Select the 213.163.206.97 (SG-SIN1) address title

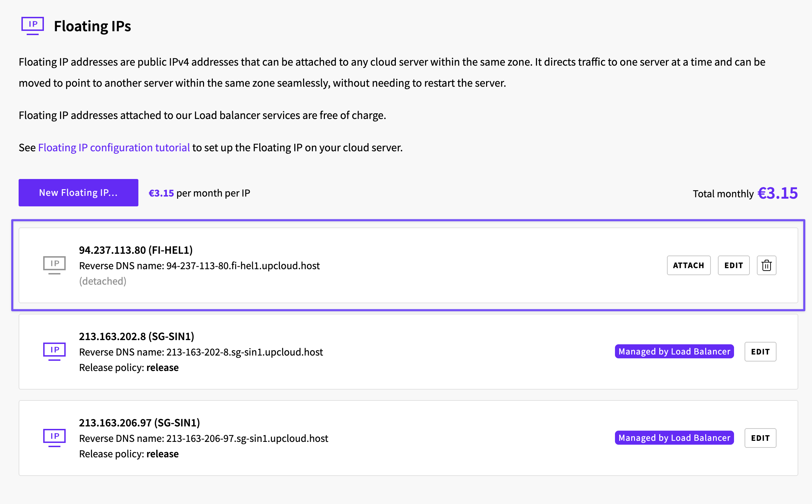[x=139, y=423]
